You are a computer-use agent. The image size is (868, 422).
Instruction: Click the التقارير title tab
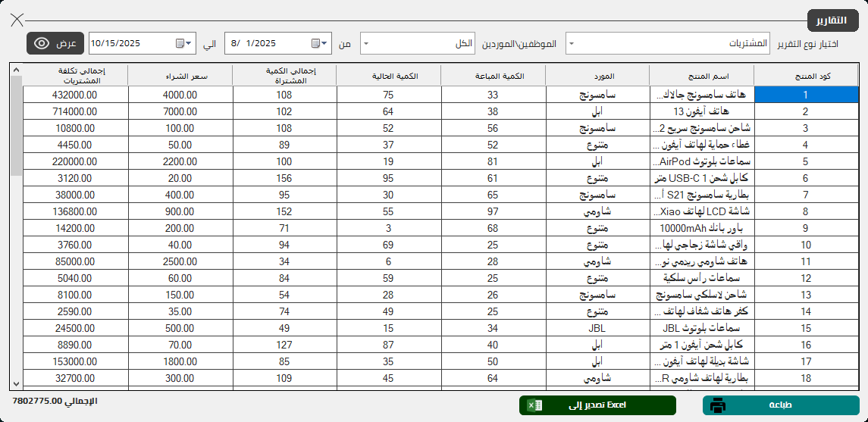(835, 20)
